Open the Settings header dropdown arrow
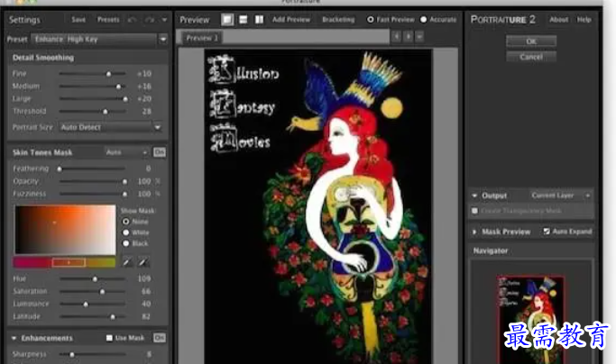The height and width of the screenshot is (364, 616). point(165,20)
